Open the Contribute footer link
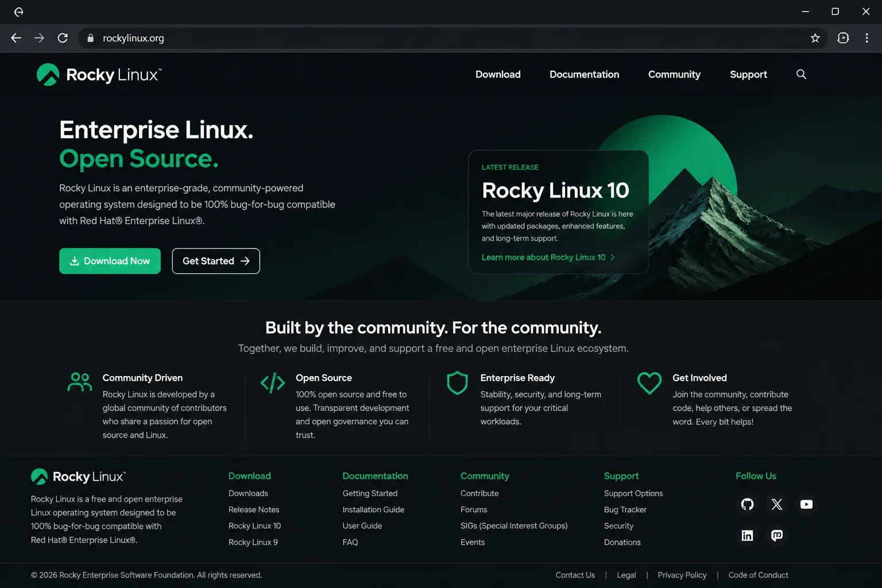The height and width of the screenshot is (588, 882). (x=479, y=493)
